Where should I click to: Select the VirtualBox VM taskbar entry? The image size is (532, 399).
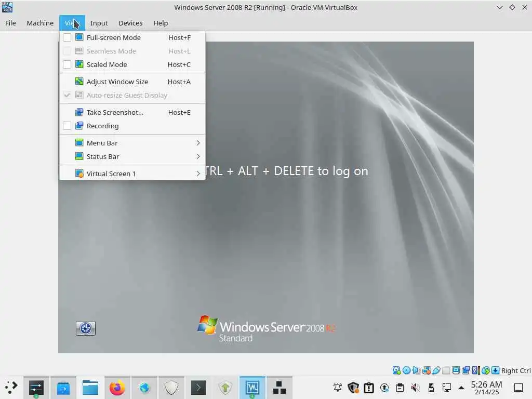pyautogui.click(x=252, y=388)
